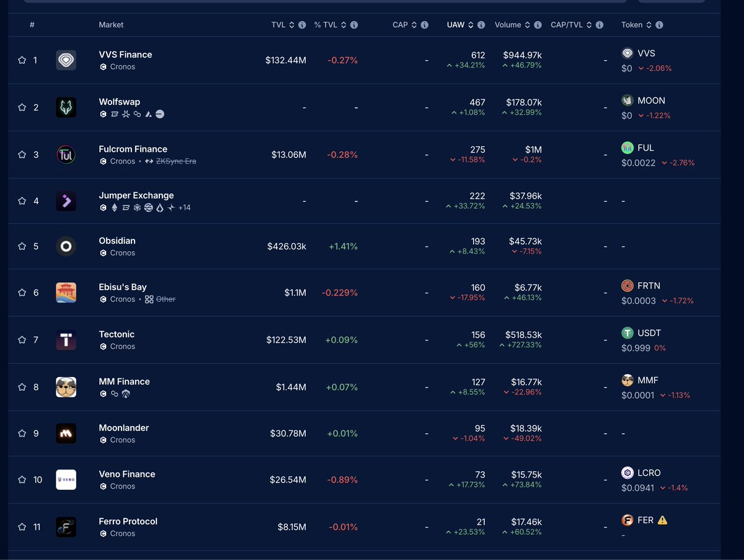This screenshot has height=560, width=744.
Task: Click the $944.97k volume value
Action: pos(523,55)
